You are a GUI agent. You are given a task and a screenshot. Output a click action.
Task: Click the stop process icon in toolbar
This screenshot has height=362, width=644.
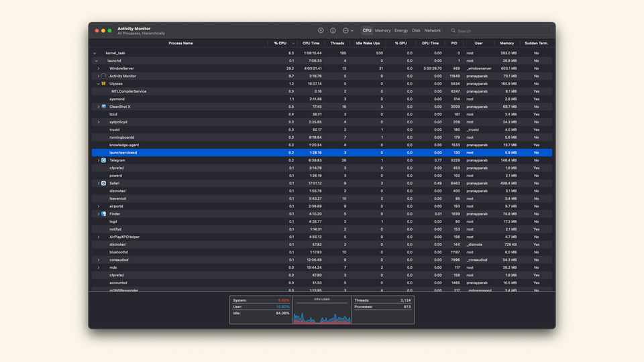pyautogui.click(x=321, y=30)
